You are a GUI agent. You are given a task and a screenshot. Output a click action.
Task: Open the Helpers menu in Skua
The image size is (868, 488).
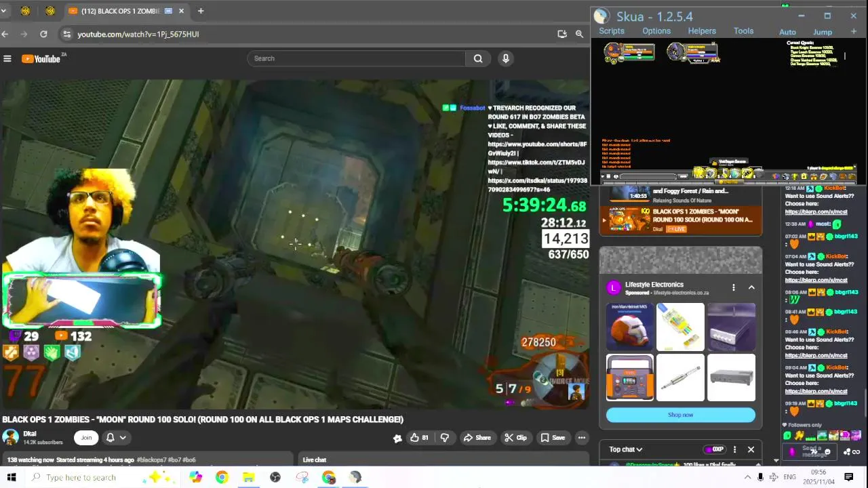click(x=702, y=31)
